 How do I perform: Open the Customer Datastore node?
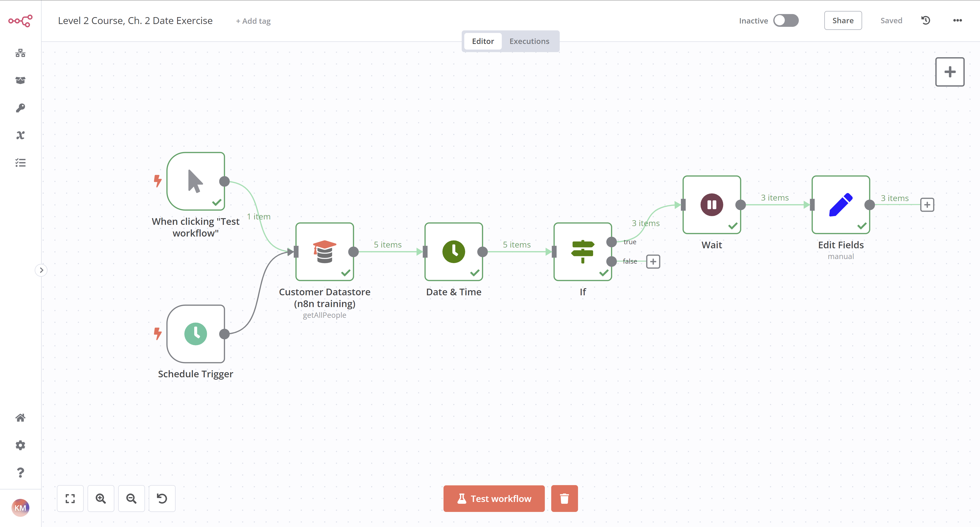pyautogui.click(x=325, y=251)
